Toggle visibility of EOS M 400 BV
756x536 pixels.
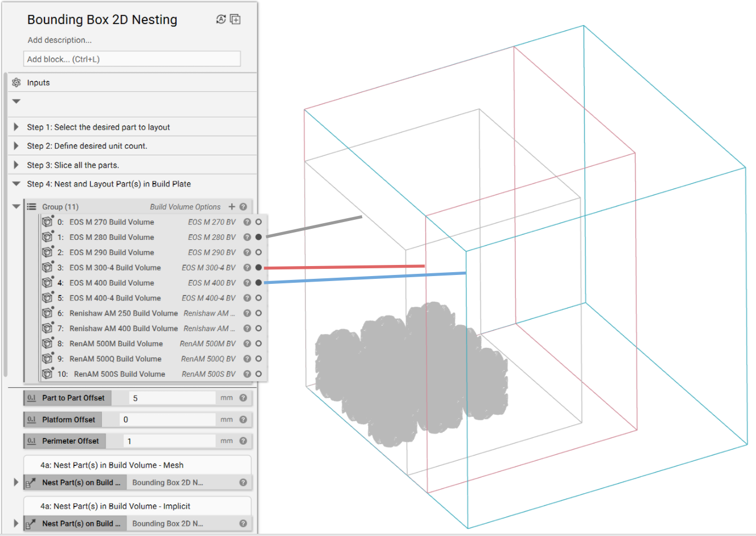[258, 283]
